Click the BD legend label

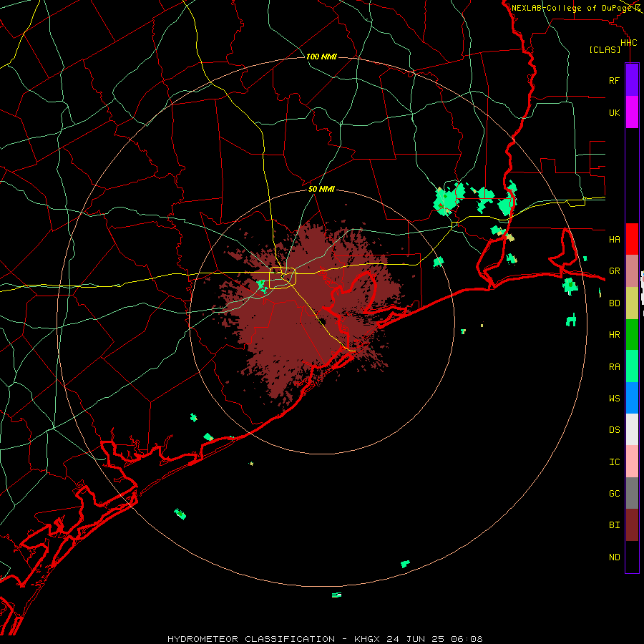[x=614, y=303]
